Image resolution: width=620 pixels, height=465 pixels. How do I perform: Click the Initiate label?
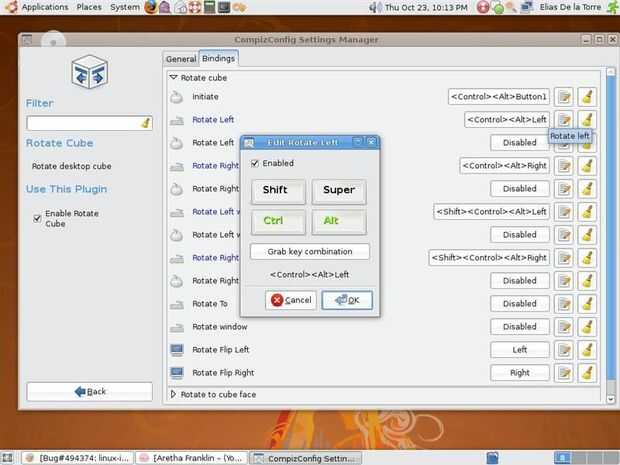click(205, 97)
